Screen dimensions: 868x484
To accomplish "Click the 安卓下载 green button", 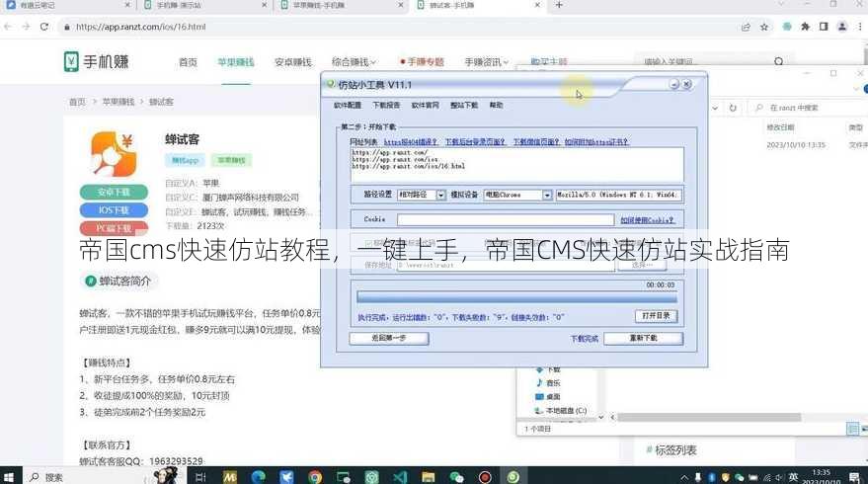I will coord(114,193).
